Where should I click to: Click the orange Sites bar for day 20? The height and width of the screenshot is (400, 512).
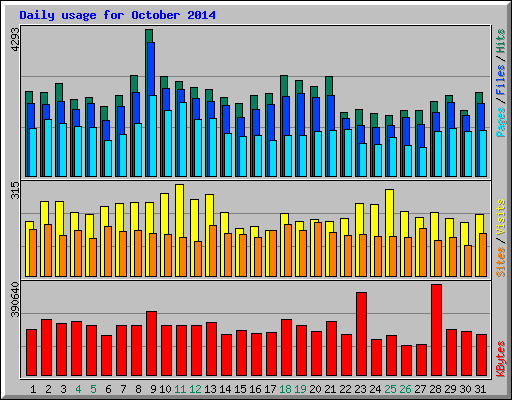tap(318, 249)
